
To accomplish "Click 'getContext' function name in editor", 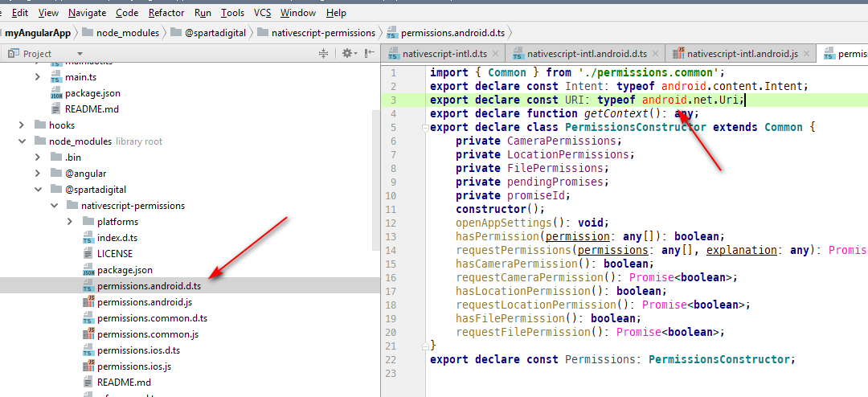I will pyautogui.click(x=616, y=114).
